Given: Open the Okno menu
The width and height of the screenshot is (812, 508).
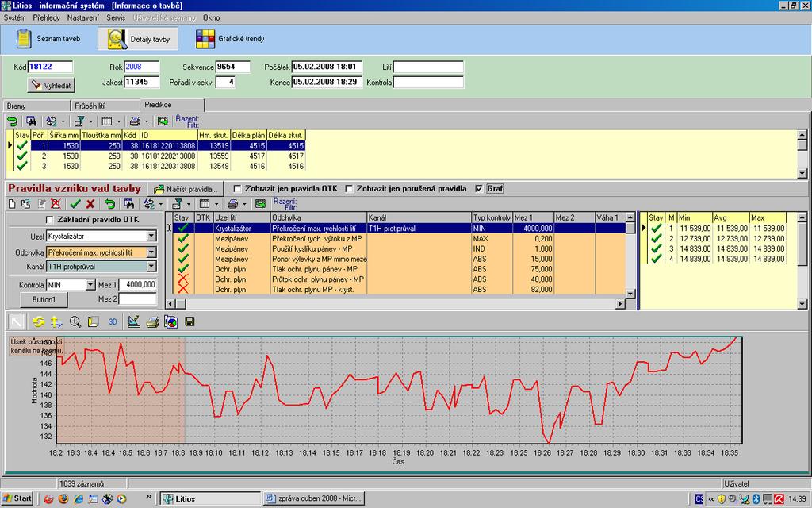Looking at the screenshot, I should (x=211, y=17).
